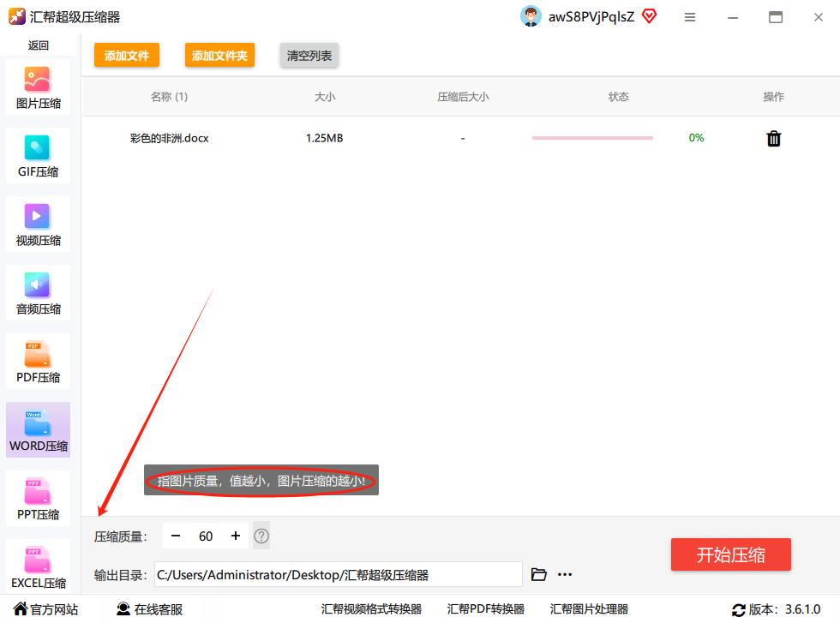This screenshot has height=623, width=840.
Task: Open the 音频压缩 compression tool
Action: click(38, 293)
